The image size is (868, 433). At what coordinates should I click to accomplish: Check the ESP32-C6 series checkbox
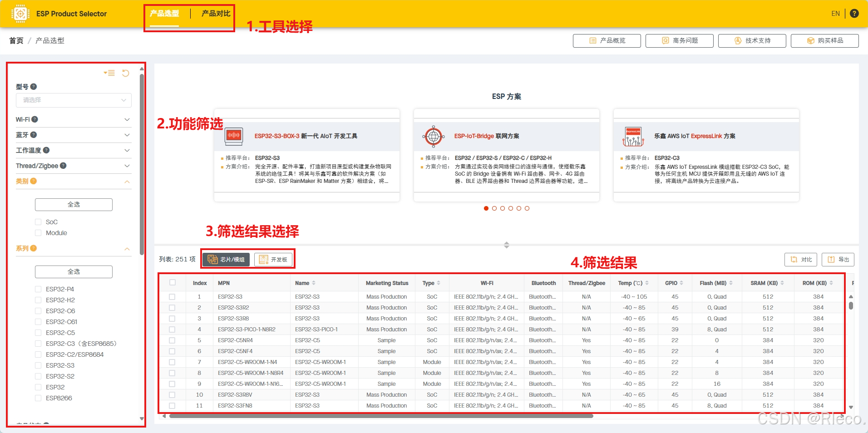38,311
